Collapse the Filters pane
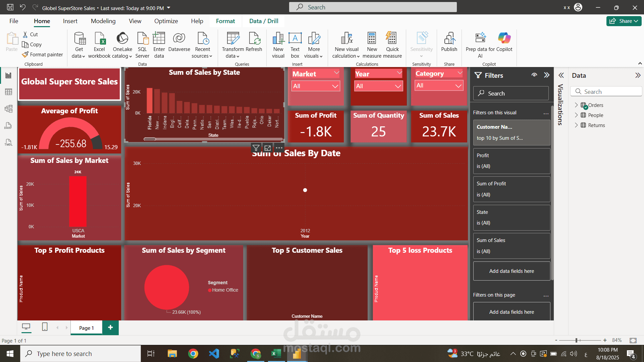Viewport: 644px width, 362px height. pos(547,75)
